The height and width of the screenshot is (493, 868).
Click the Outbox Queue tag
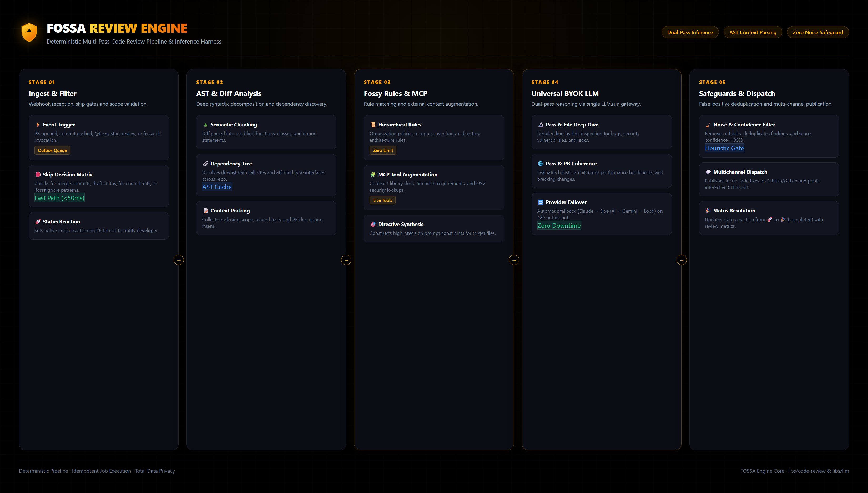[52, 150]
